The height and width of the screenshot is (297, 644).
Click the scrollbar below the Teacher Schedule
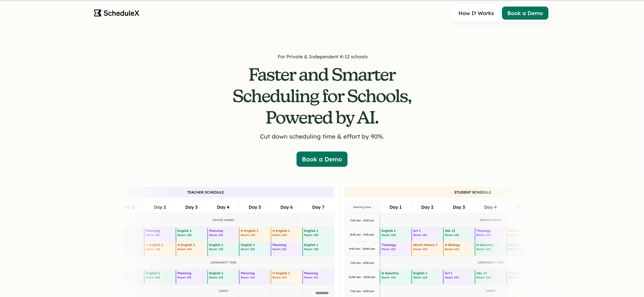click(322, 293)
